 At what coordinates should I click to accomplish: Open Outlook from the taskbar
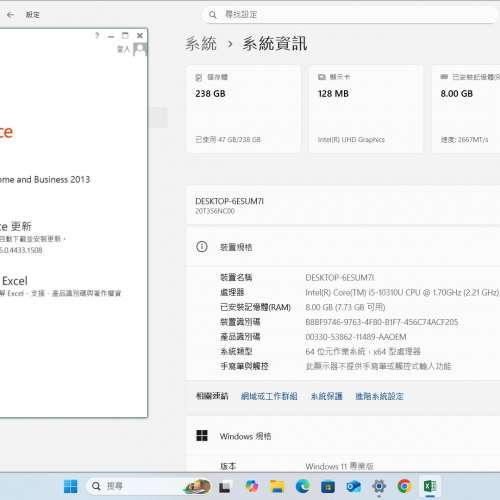[x=353, y=487]
